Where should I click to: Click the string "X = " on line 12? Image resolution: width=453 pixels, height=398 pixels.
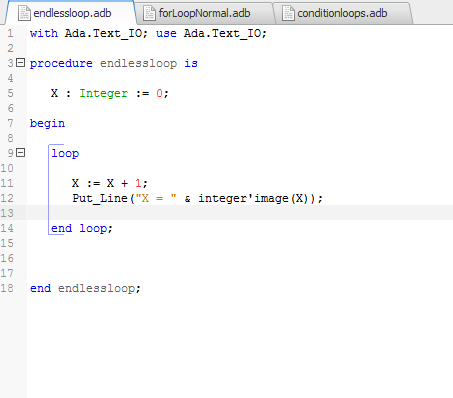pyautogui.click(x=156, y=198)
